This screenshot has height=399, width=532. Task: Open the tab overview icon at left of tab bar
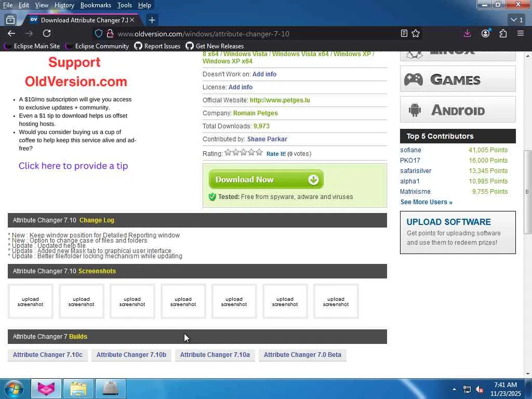coord(10,20)
